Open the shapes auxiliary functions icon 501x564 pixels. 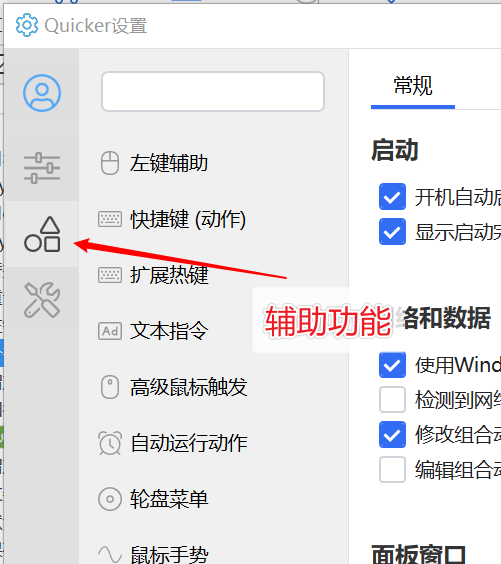(x=42, y=234)
